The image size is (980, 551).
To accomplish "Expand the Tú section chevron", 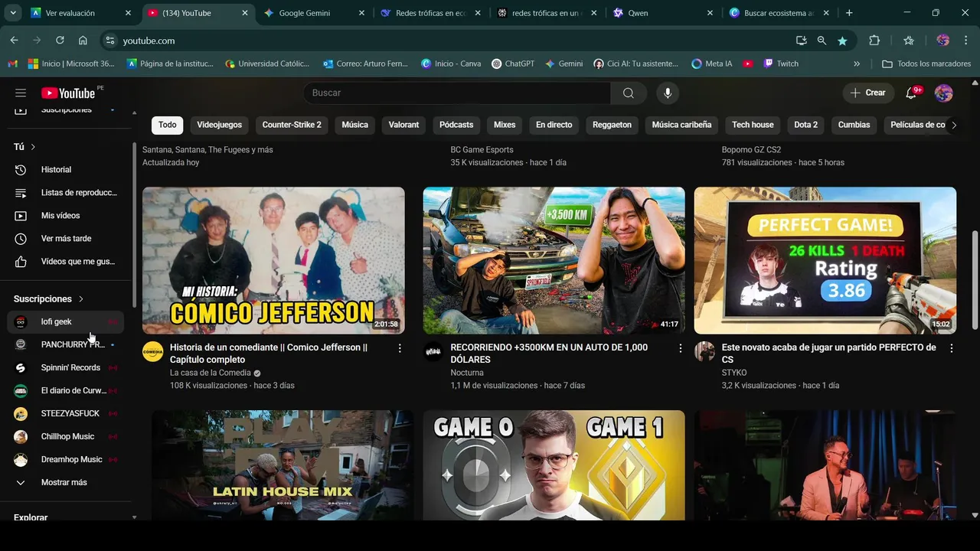I will pyautogui.click(x=33, y=147).
